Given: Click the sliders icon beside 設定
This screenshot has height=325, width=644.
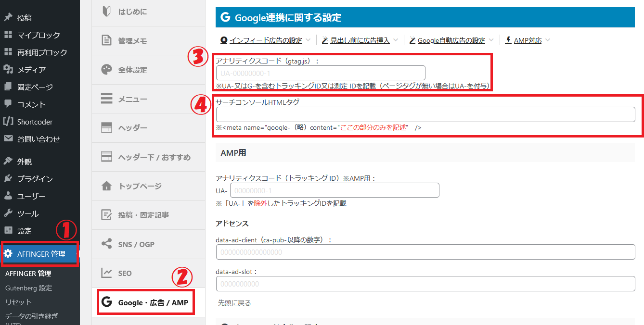Looking at the screenshot, I should 8,231.
